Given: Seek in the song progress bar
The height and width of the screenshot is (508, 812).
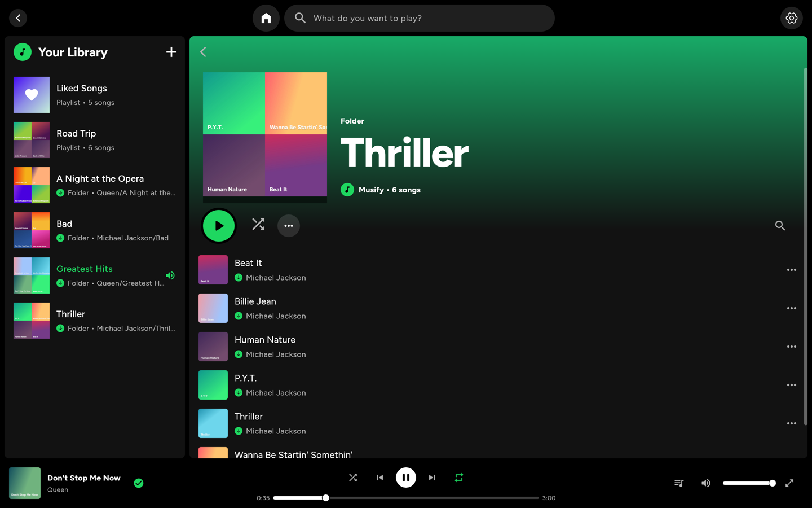Looking at the screenshot, I should pyautogui.click(x=406, y=498).
